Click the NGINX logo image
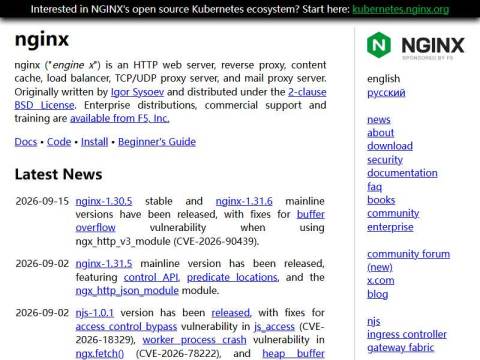 (x=415, y=45)
